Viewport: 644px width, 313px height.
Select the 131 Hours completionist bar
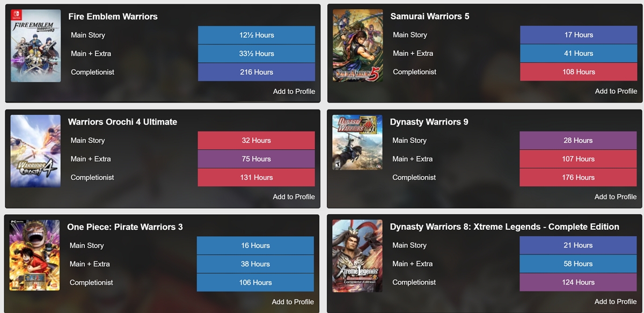click(256, 177)
